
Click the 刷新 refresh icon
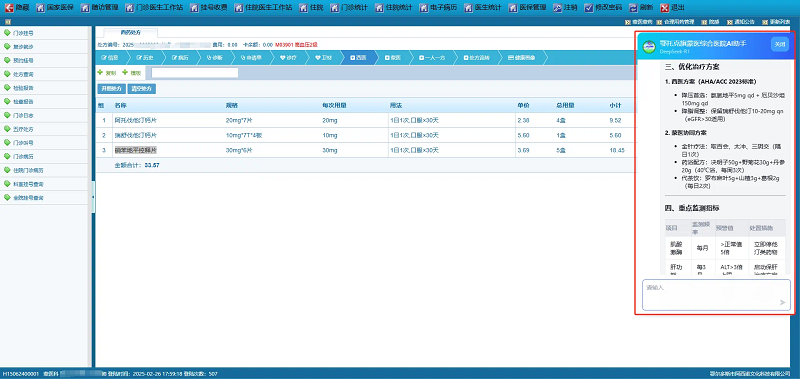(x=633, y=8)
